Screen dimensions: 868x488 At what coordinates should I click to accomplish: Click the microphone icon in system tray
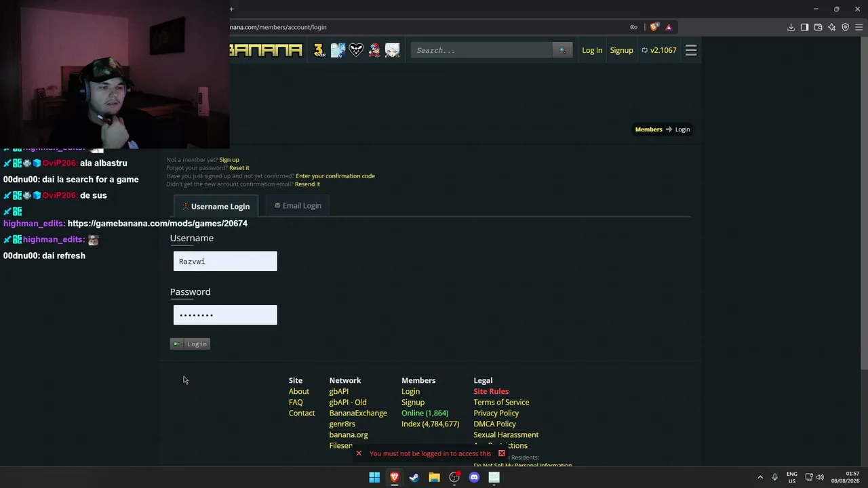pyautogui.click(x=774, y=477)
